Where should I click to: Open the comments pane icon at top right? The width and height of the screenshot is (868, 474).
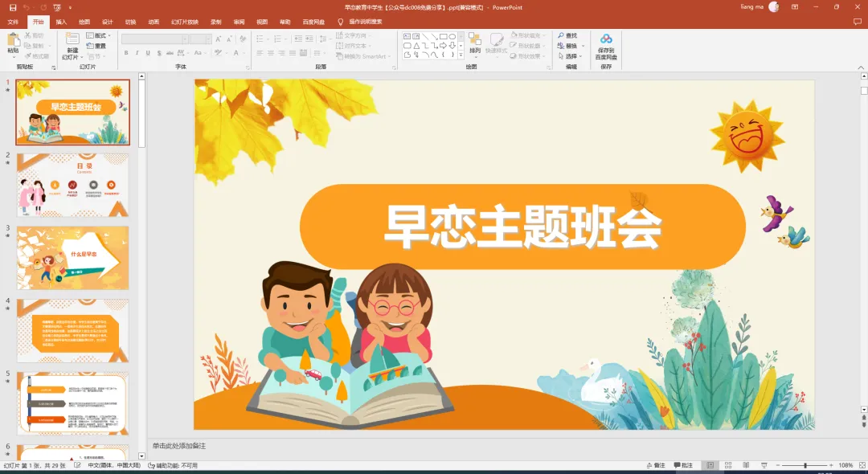858,22
